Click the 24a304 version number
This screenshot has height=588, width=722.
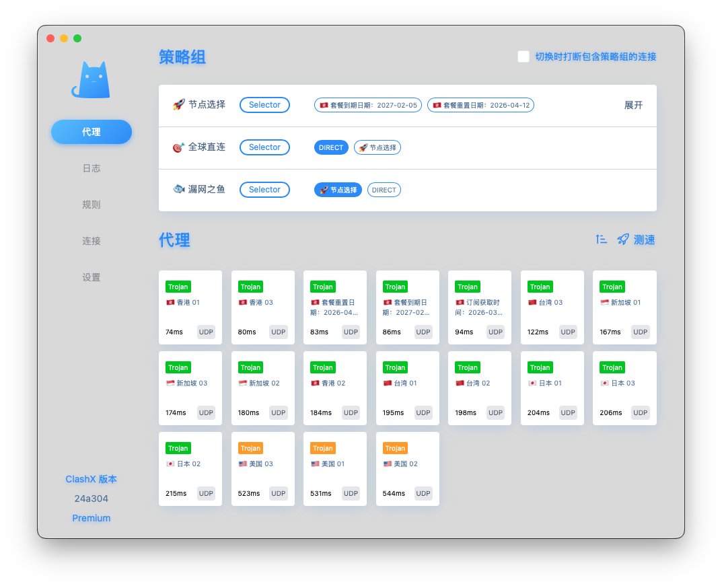91,499
